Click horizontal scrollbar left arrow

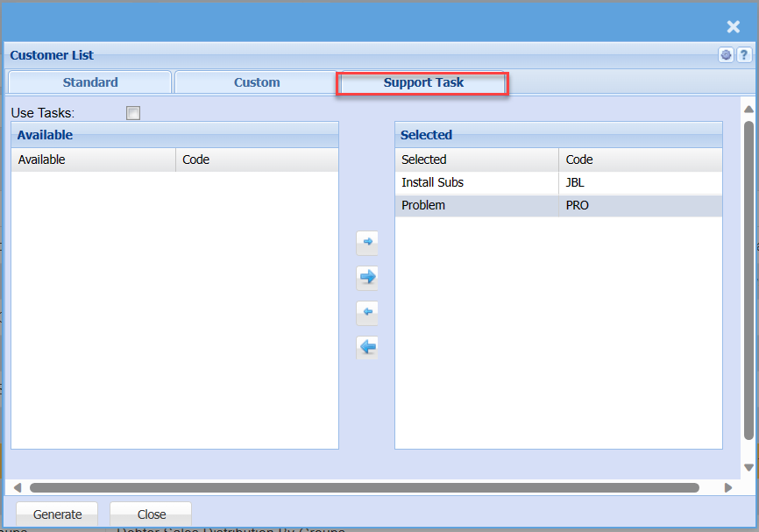18,487
